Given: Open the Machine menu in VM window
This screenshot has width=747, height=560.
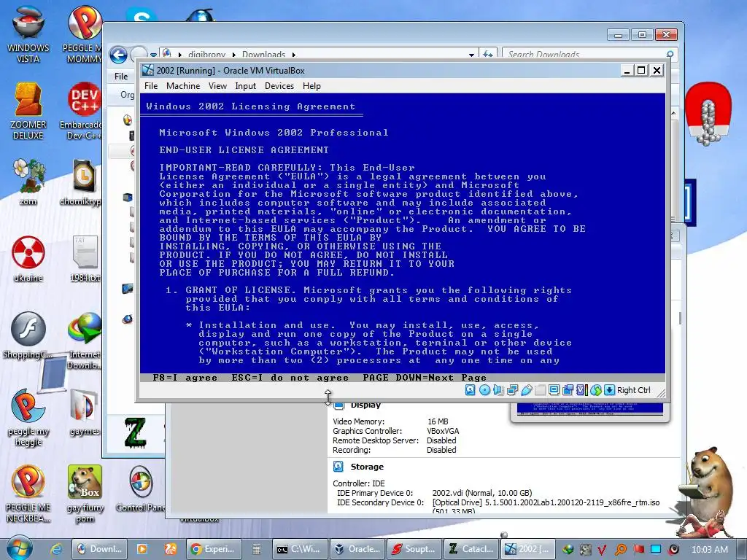Looking at the screenshot, I should click(x=183, y=86).
